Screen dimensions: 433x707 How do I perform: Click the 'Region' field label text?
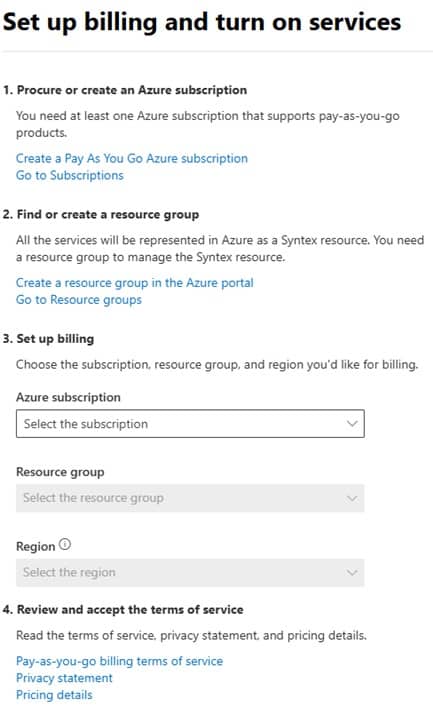coord(35,546)
